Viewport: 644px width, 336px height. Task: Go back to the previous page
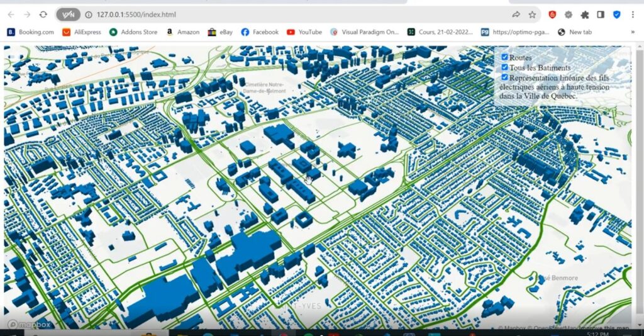pyautogui.click(x=11, y=15)
